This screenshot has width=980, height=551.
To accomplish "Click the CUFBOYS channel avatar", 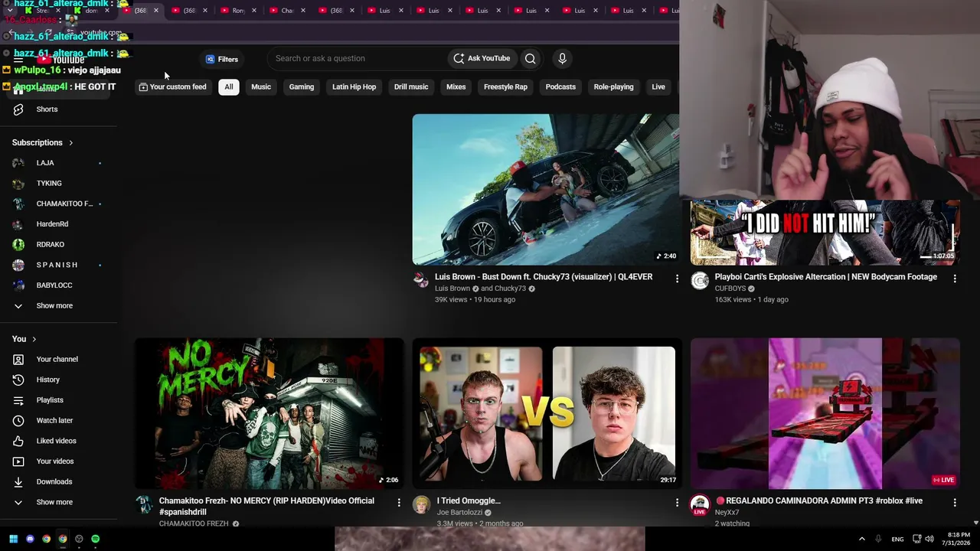I will coord(700,281).
